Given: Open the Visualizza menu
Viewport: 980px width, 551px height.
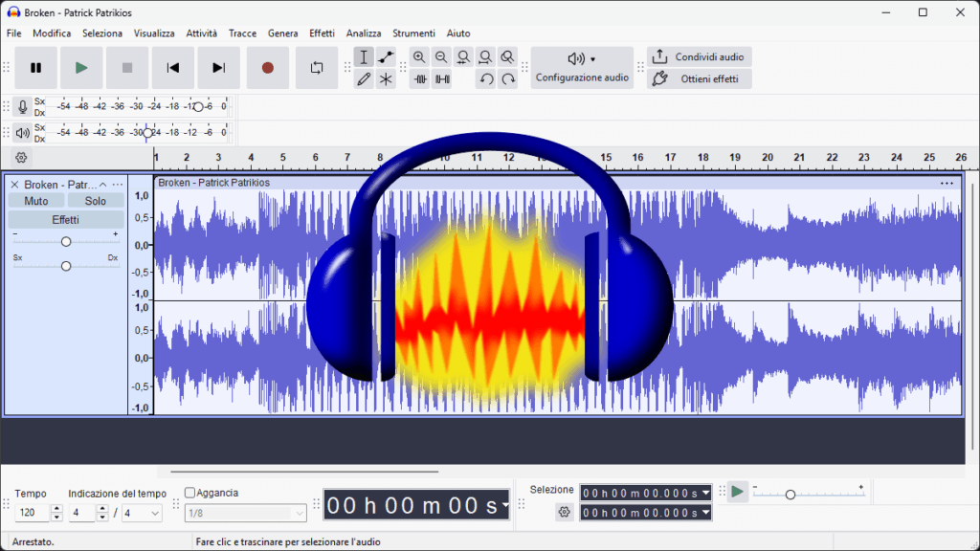Looking at the screenshot, I should click(x=154, y=33).
